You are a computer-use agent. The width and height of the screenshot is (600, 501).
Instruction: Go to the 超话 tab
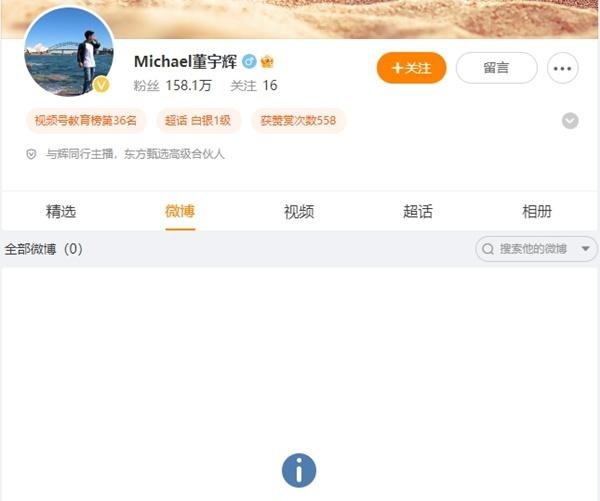point(418,211)
